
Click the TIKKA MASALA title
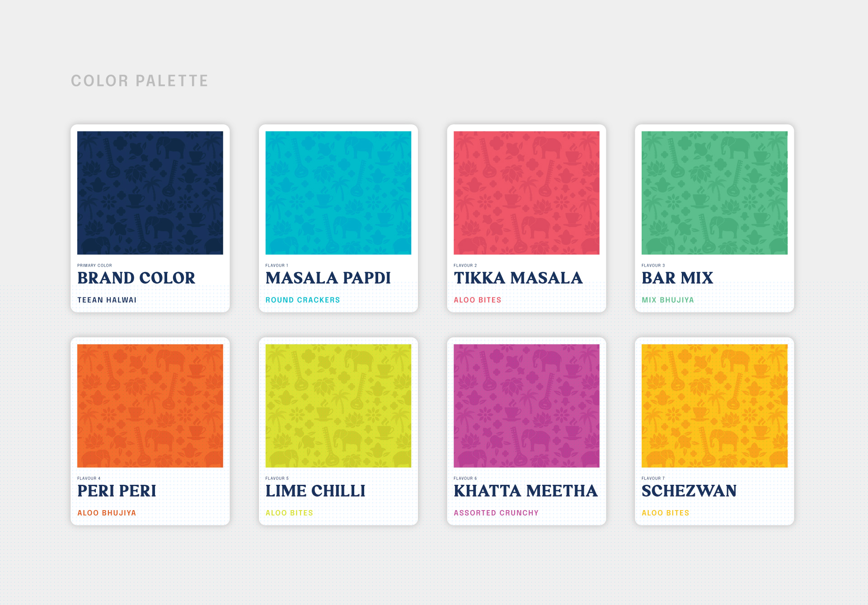coord(518,278)
